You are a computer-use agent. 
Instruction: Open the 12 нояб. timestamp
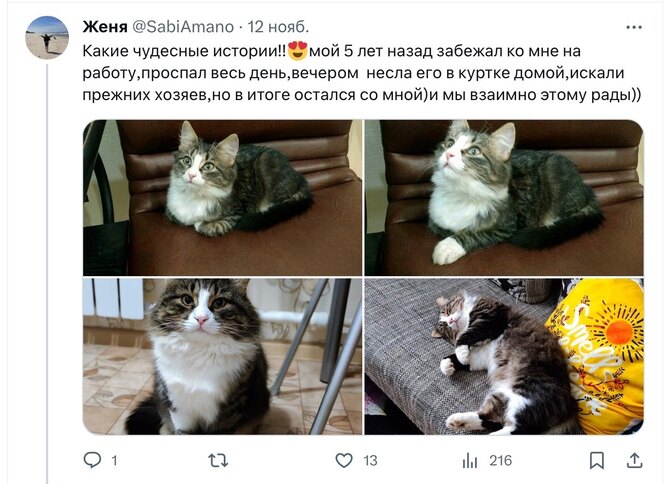click(278, 27)
